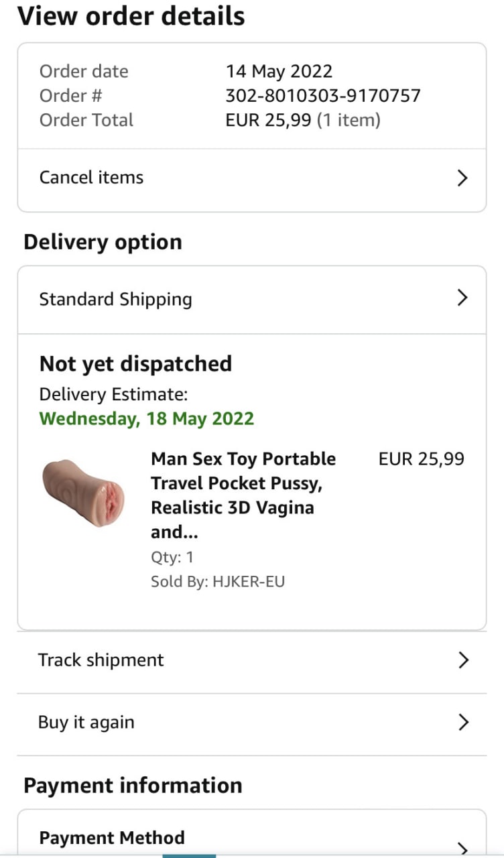Click the item price beside the product title
This screenshot has width=504, height=858.
pos(421,459)
